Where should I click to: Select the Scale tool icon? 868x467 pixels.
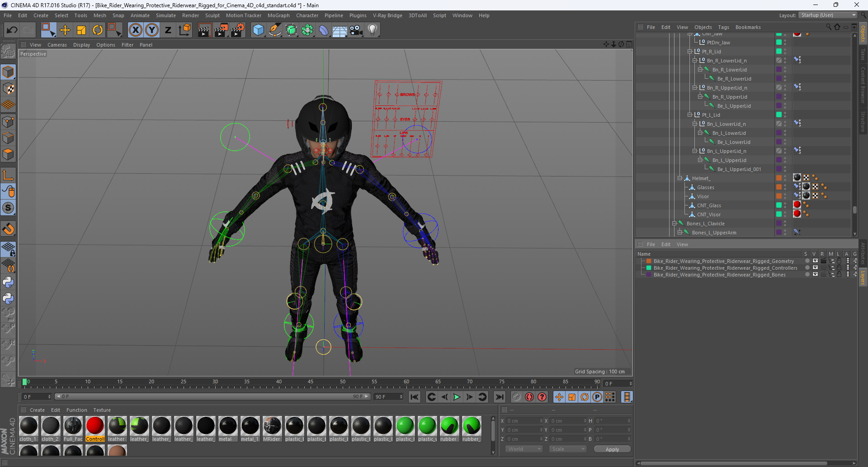pyautogui.click(x=81, y=30)
